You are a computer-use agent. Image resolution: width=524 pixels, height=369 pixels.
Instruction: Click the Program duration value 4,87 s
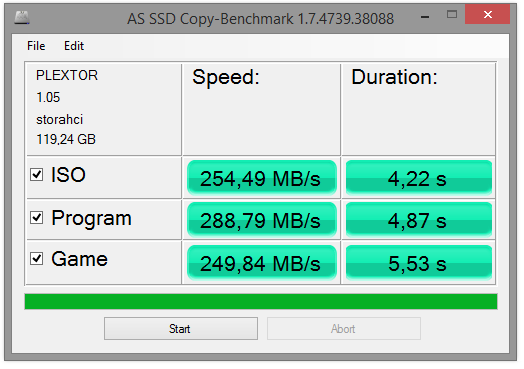tap(418, 220)
